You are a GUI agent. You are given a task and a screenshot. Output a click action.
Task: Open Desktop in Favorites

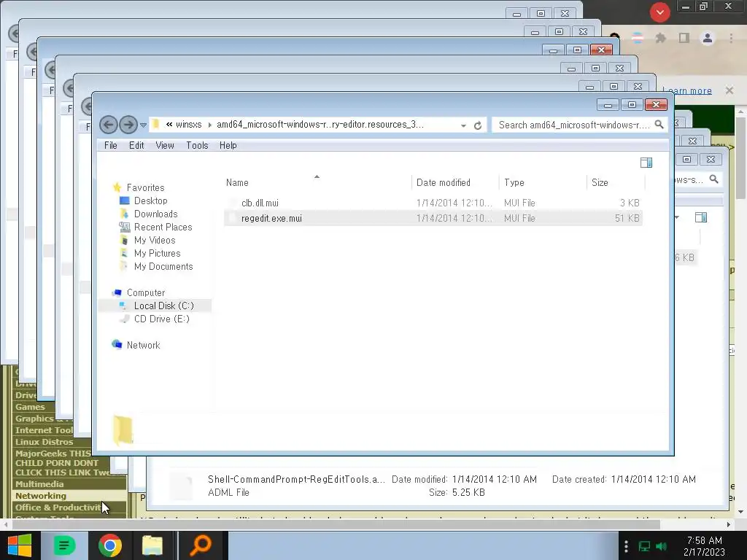click(x=150, y=201)
